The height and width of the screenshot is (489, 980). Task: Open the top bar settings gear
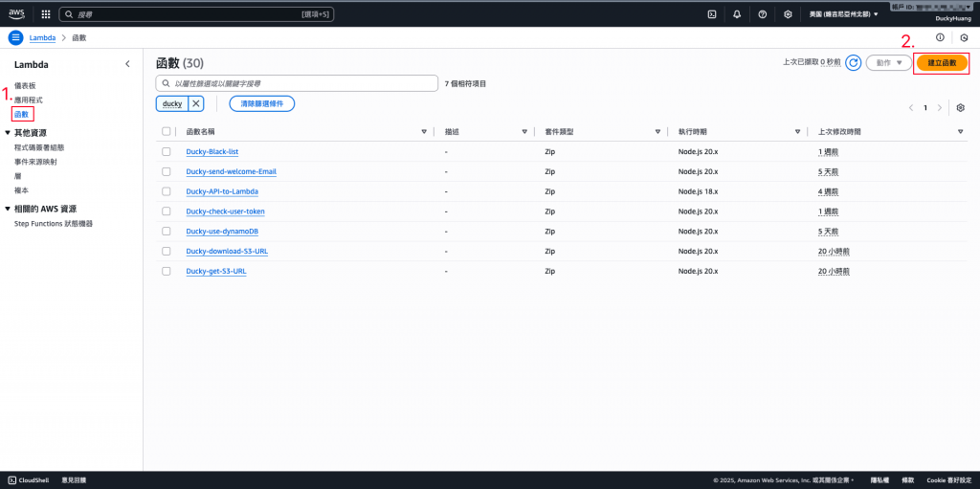(788, 13)
